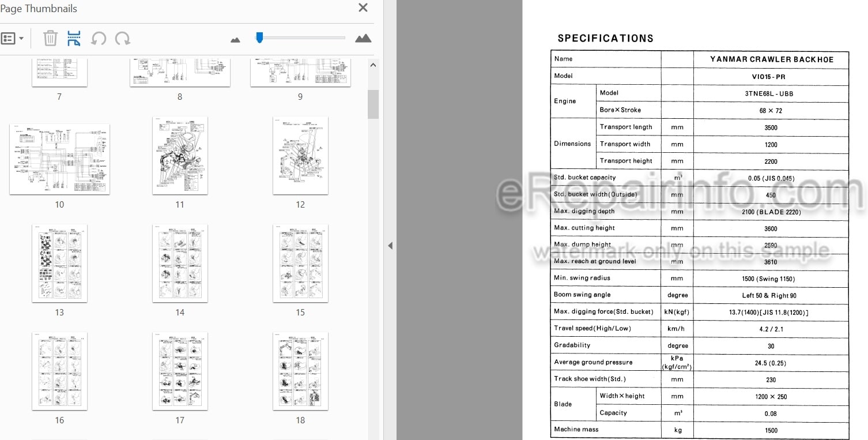Enlarge thumbnail size large mountain icon

363,38
